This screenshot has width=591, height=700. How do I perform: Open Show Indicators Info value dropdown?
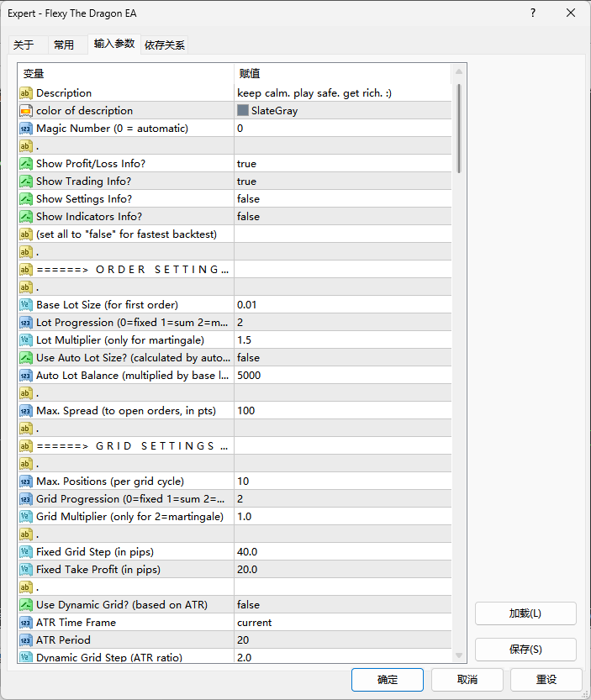(x=343, y=217)
